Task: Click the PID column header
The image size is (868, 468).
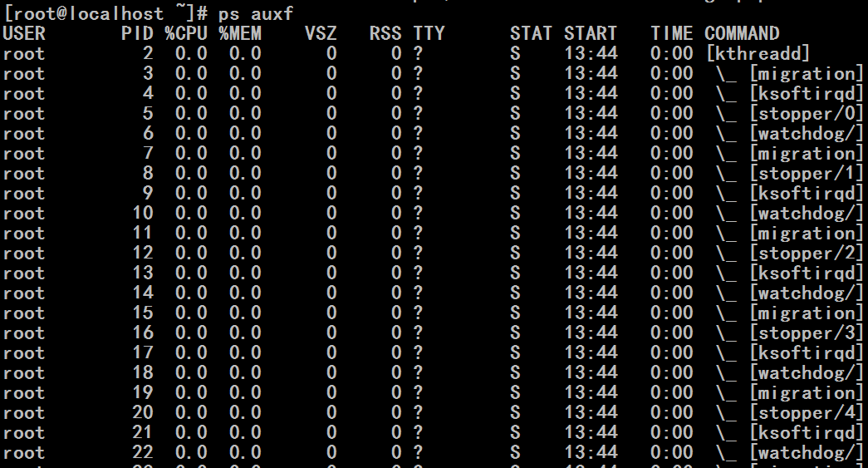Action: [x=137, y=34]
